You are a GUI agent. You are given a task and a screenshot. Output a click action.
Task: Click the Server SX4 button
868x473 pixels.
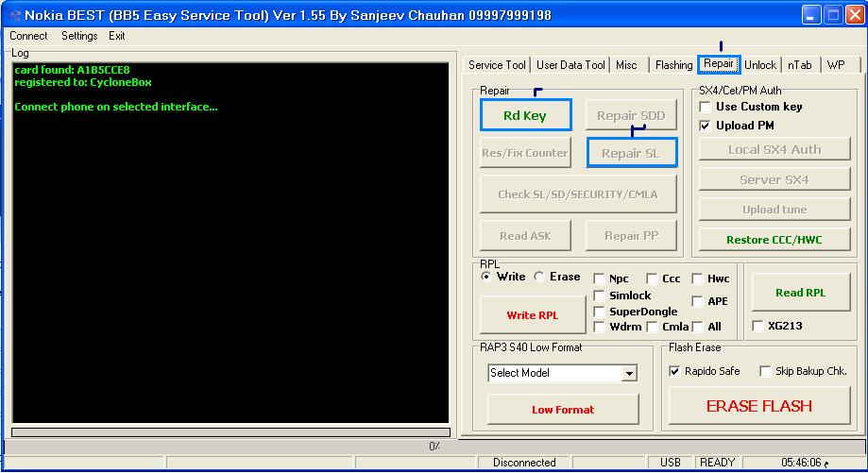(774, 179)
